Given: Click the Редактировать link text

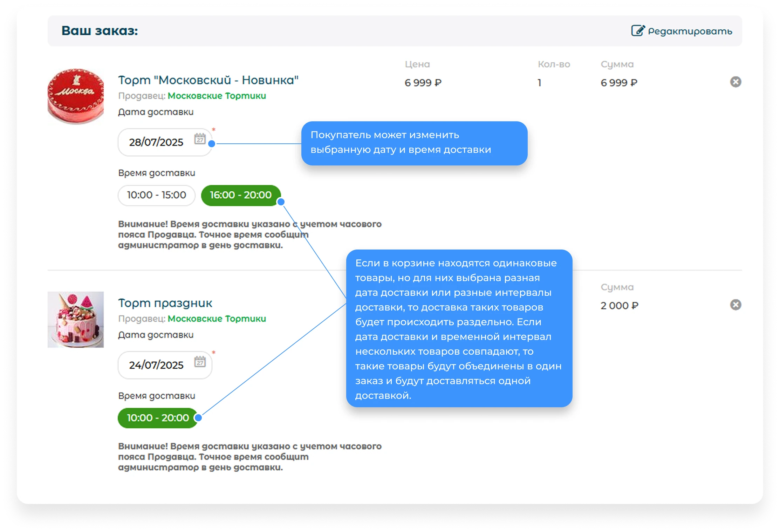Looking at the screenshot, I should coord(690,31).
